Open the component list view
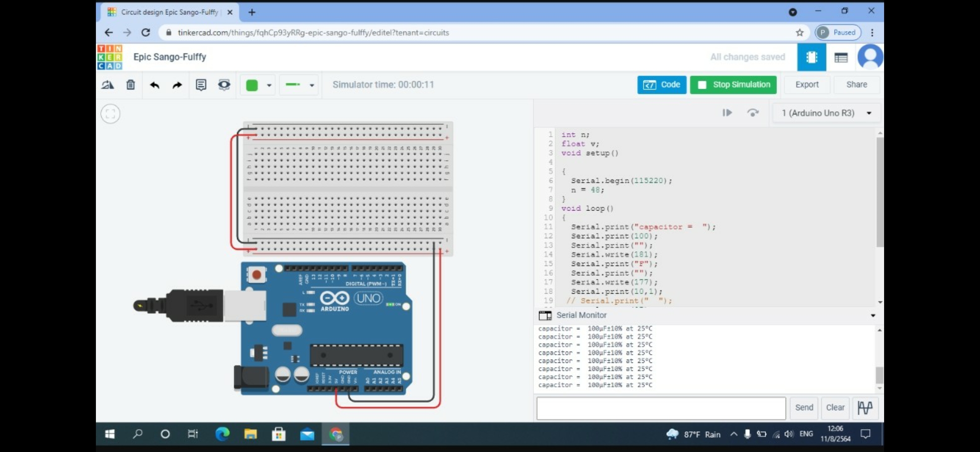The width and height of the screenshot is (980, 452). coord(841,57)
